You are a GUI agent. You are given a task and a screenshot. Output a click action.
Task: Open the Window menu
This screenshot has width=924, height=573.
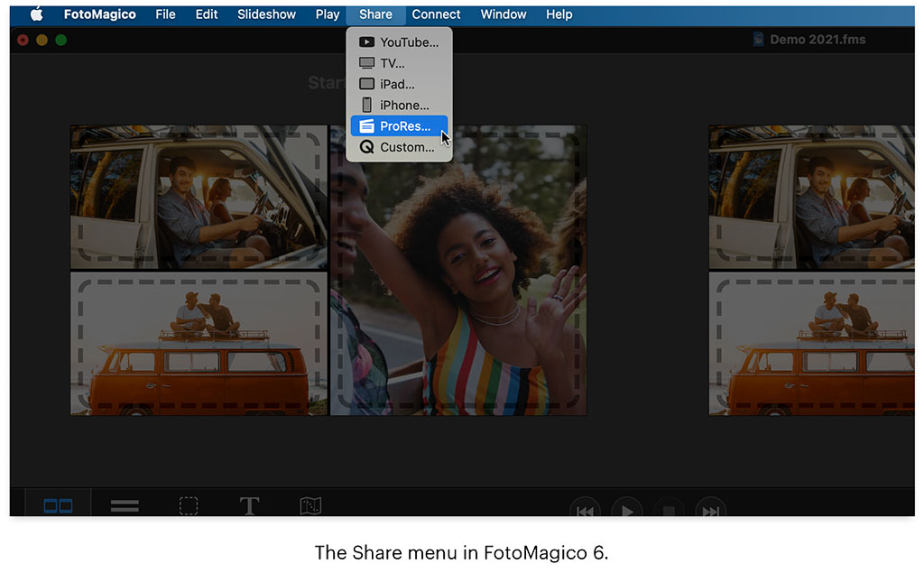[504, 14]
